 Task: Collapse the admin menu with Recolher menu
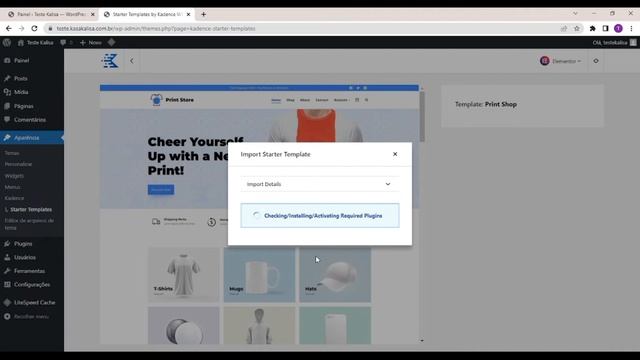click(x=32, y=316)
